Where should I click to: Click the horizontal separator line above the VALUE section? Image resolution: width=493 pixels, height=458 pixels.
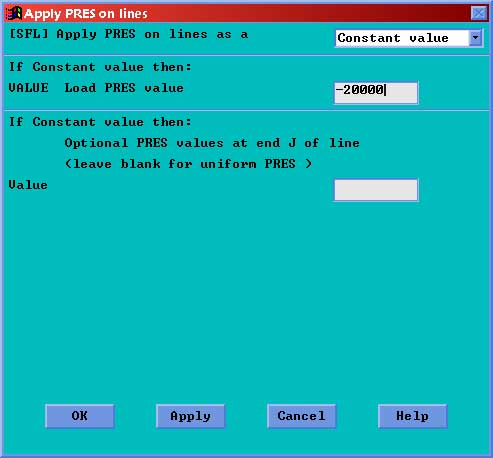click(x=246, y=55)
